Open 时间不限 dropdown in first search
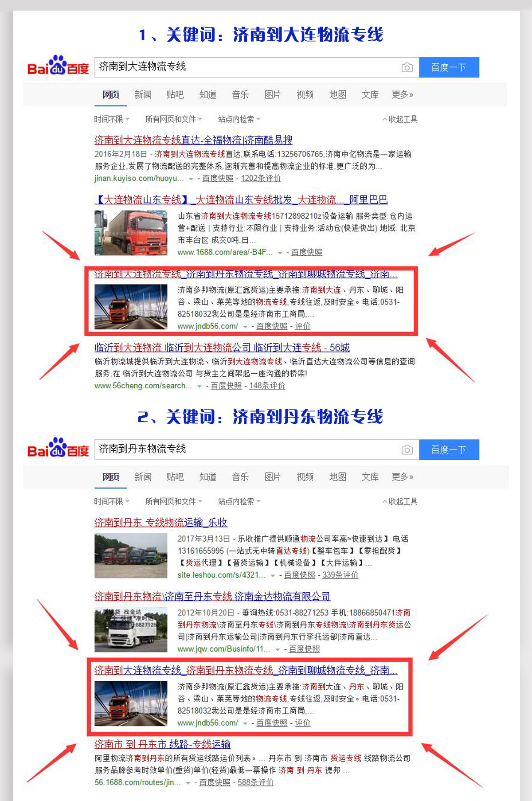Viewport: 532px width, 801px height. [x=111, y=119]
